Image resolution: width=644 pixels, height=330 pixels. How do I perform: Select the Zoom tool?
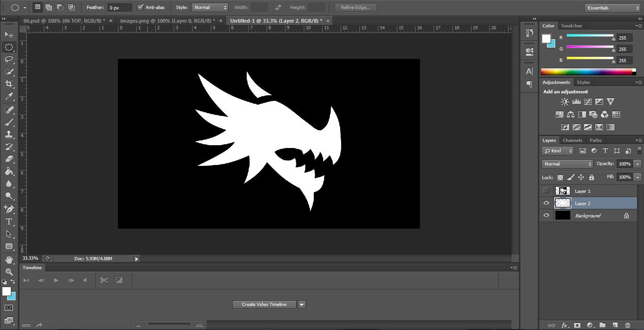9,272
